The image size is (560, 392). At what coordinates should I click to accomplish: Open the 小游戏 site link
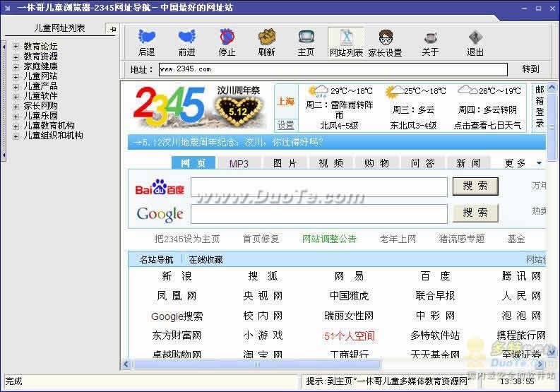coord(263,335)
